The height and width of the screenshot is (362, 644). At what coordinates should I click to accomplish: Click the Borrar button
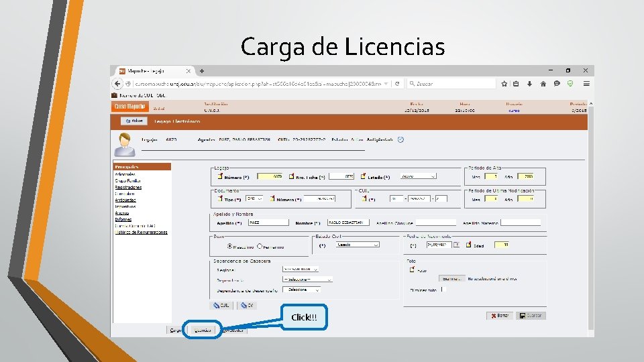tap(499, 316)
